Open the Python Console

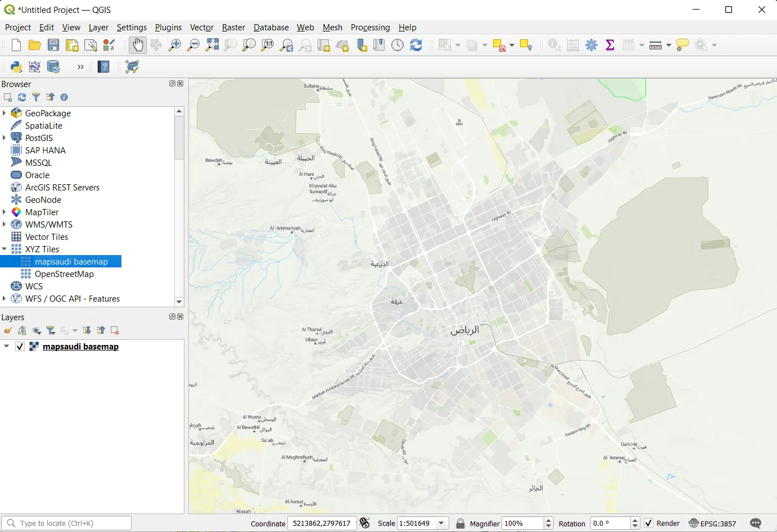click(x=15, y=67)
